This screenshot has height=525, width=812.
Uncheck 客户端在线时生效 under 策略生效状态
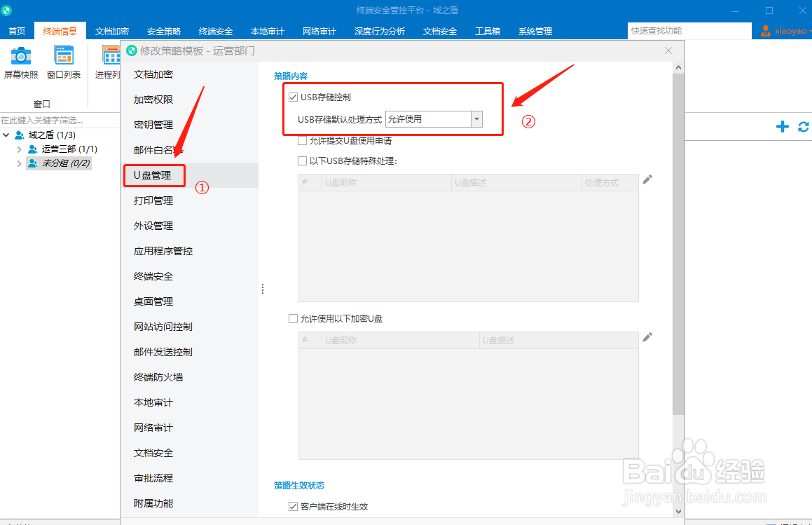coord(292,506)
